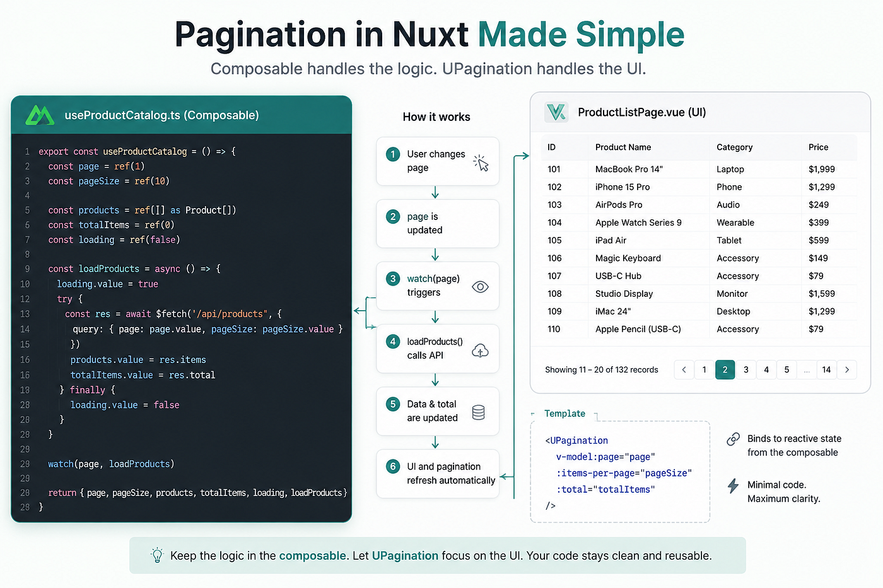Click the 'Monitor' category cell

[732, 294]
